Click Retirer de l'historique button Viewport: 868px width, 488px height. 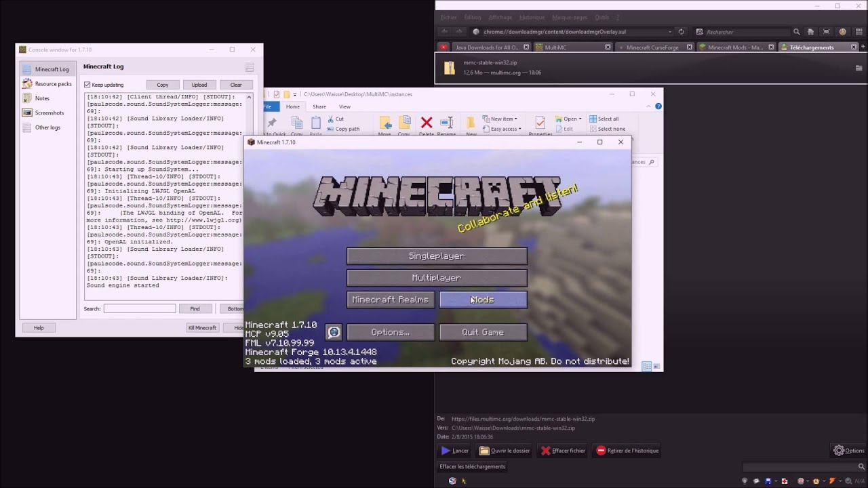[x=627, y=451]
